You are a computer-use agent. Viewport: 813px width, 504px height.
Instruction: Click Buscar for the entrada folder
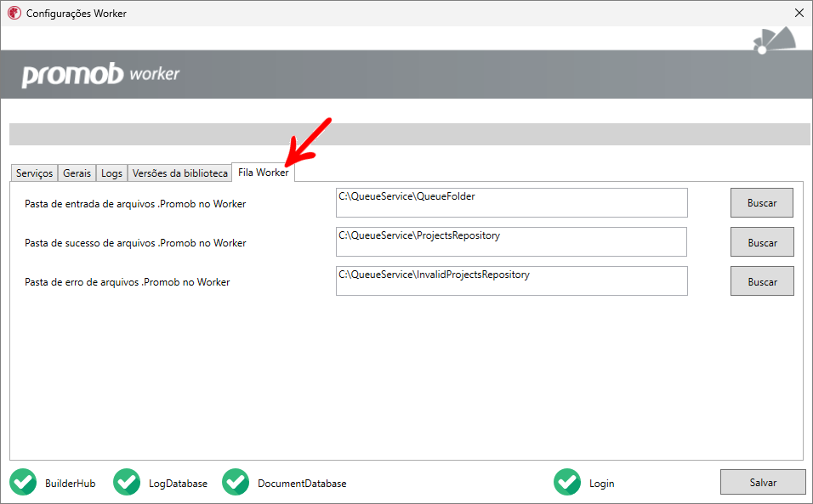coord(762,203)
